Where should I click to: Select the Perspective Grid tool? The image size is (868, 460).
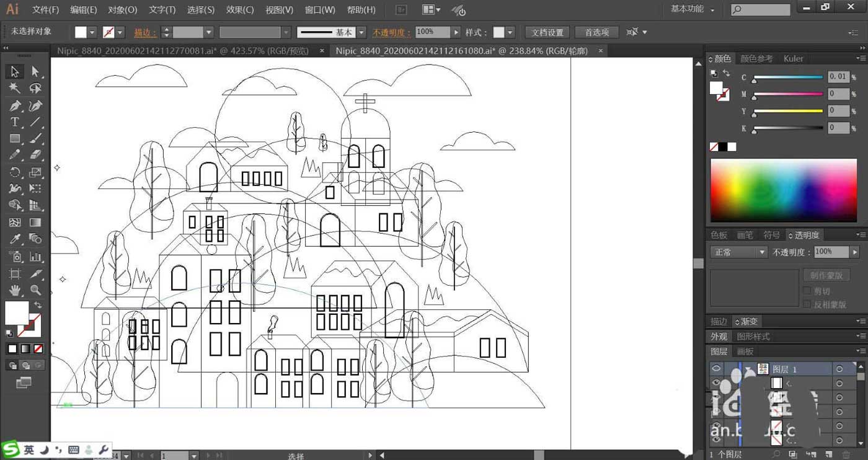click(35, 205)
